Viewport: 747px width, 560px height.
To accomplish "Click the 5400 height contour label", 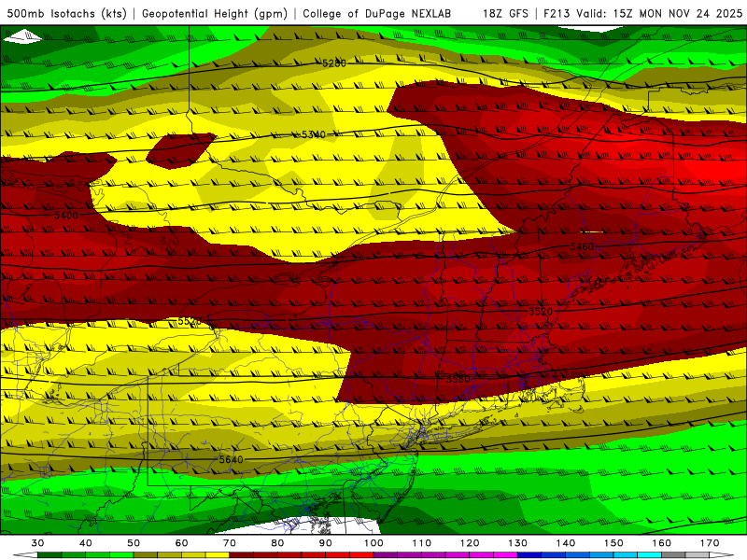I will pos(65,216).
